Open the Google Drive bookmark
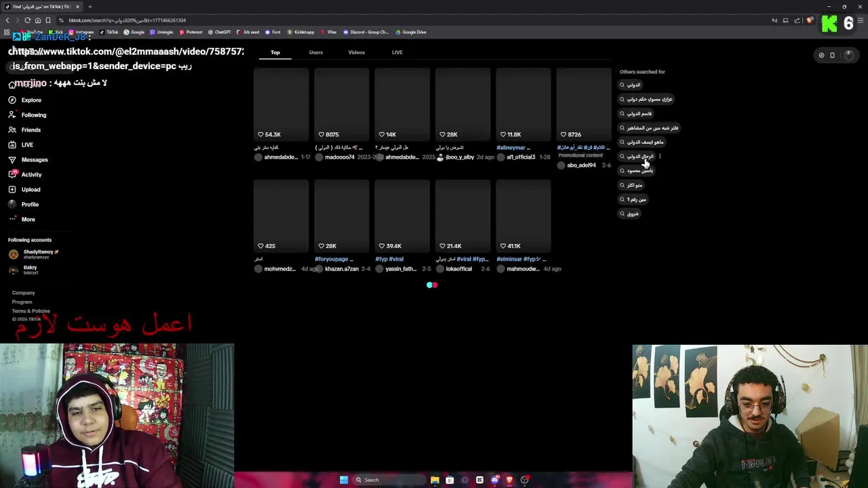 click(x=410, y=32)
